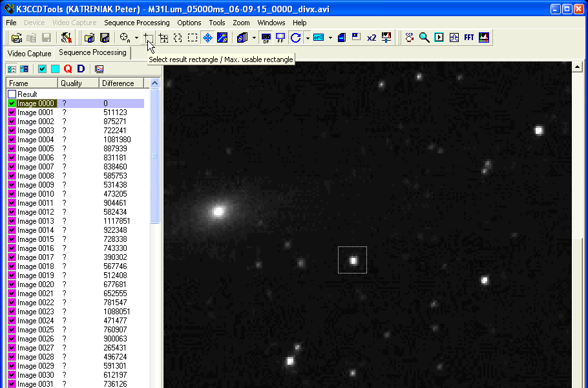The width and height of the screenshot is (588, 388).
Task: Click the magnifying glass zoom icon
Action: 424,38
